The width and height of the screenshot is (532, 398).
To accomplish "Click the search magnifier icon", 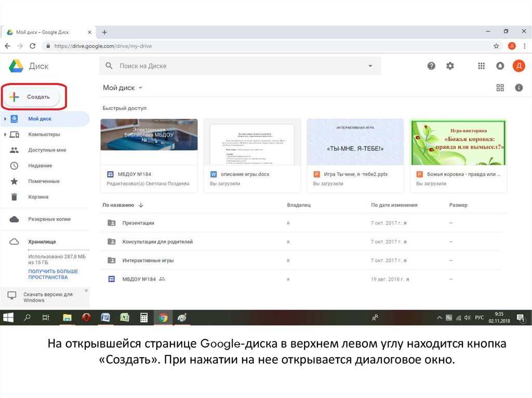I will tap(109, 66).
